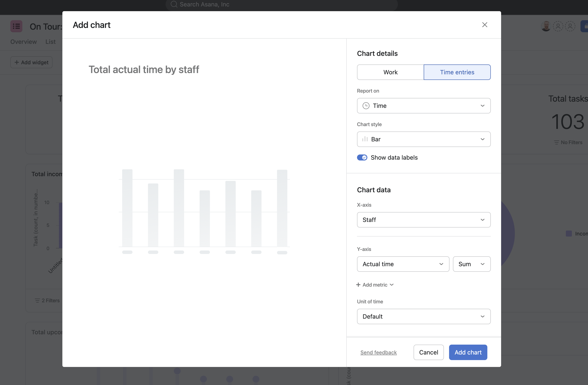Image resolution: width=588 pixels, height=385 pixels.
Task: Click the bar chart style icon
Action: click(365, 139)
